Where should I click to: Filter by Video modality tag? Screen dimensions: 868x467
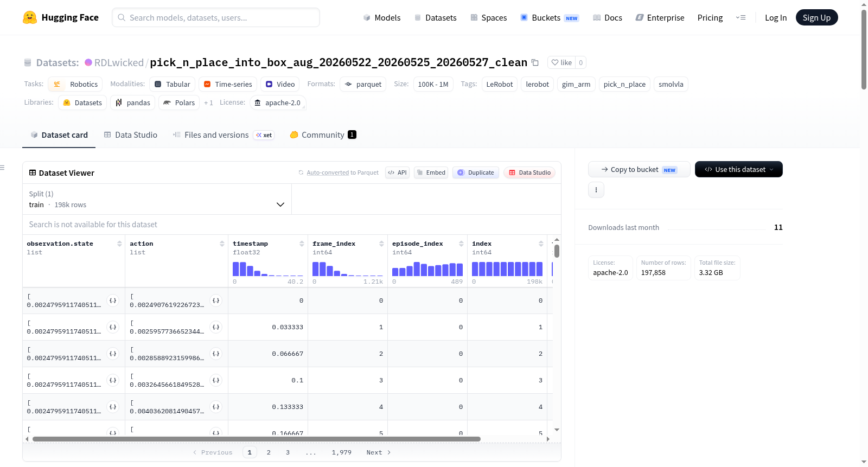pos(280,84)
